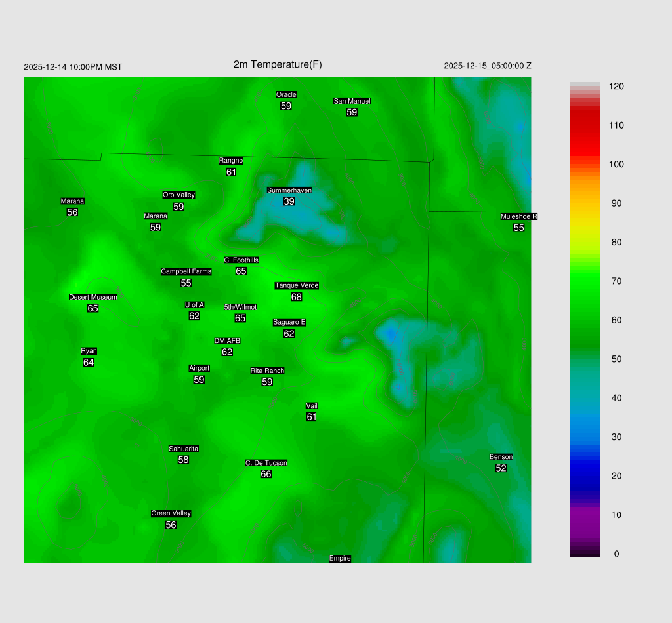
Task: Select the Benson station label
Action: (x=501, y=457)
